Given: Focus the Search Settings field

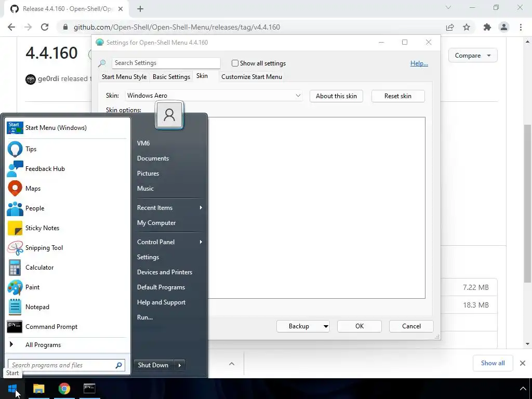Looking at the screenshot, I should point(166,63).
